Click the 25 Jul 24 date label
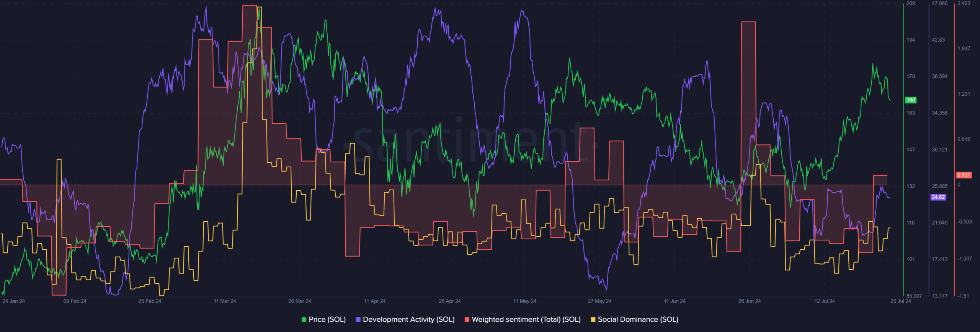This screenshot has width=980, height=332. 901,301
